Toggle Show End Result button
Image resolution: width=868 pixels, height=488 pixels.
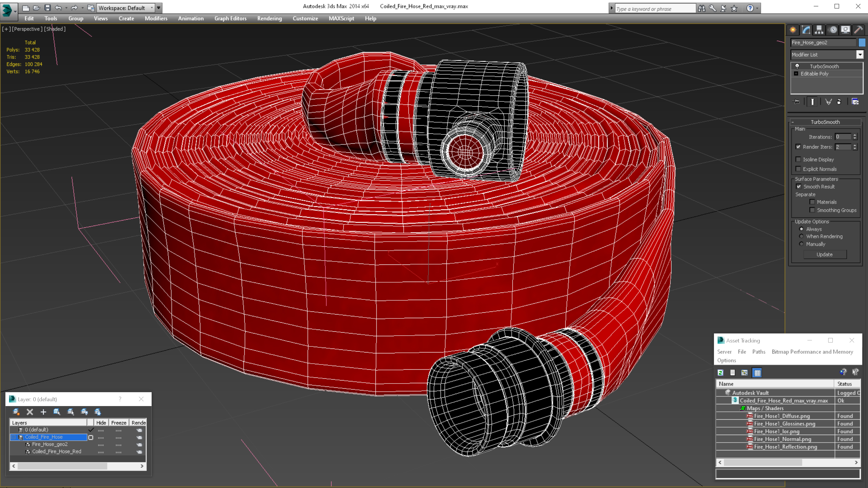(813, 102)
